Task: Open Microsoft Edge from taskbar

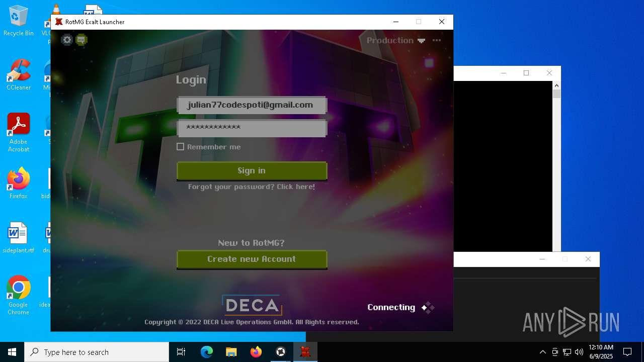Action: pos(207,352)
